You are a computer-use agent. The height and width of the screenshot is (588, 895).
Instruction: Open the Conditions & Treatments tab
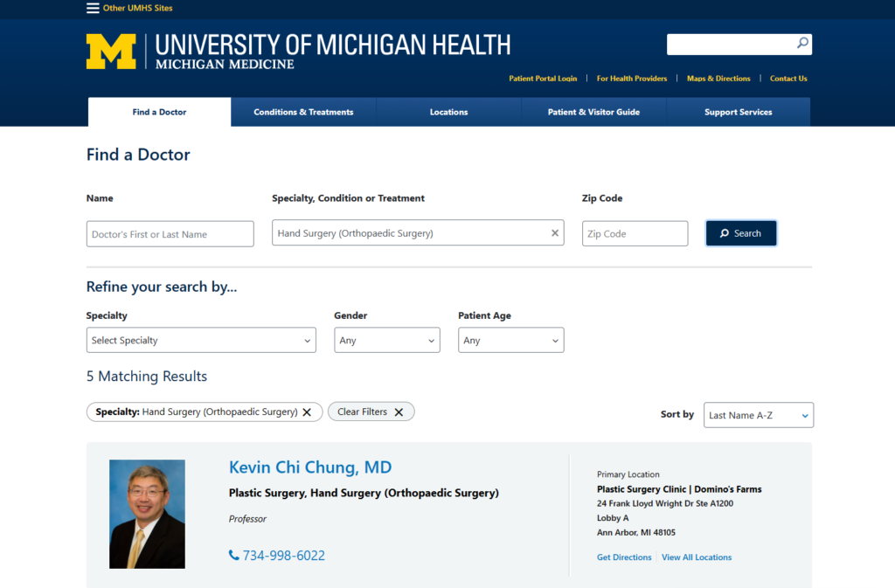pyautogui.click(x=303, y=112)
